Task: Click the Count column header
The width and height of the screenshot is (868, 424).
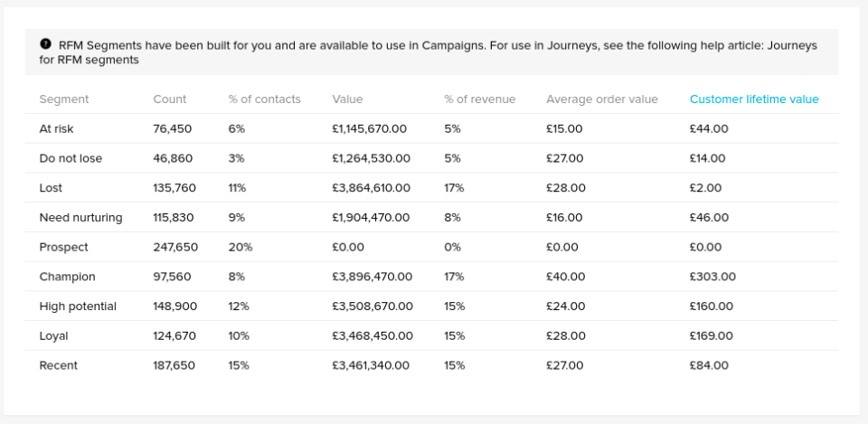Action: pos(170,99)
